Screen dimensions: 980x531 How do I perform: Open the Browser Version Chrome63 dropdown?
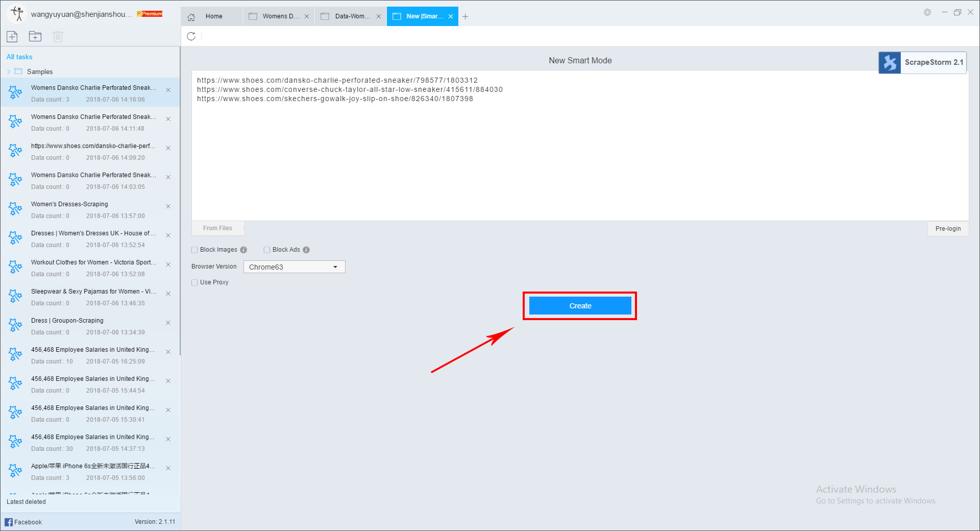(x=294, y=267)
